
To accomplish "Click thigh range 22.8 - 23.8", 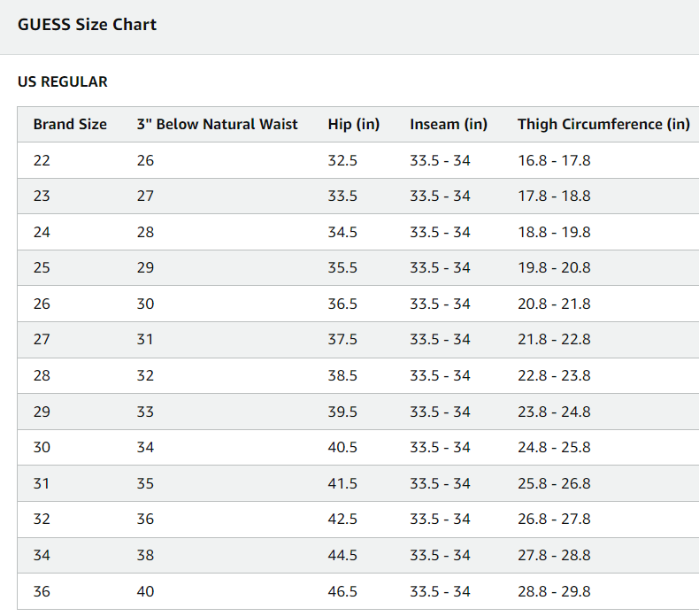I will 554,376.
